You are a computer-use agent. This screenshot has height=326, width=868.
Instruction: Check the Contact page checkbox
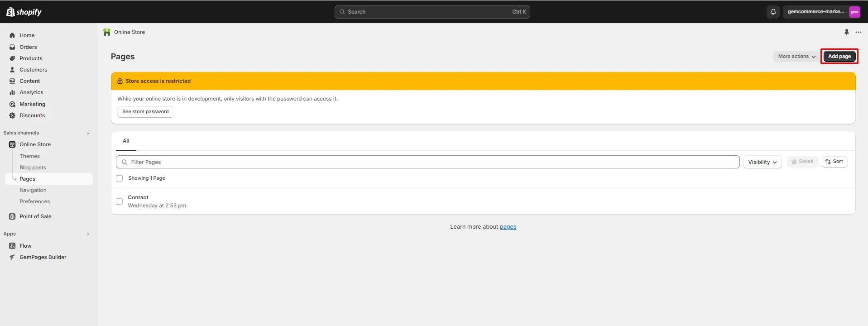tap(120, 201)
